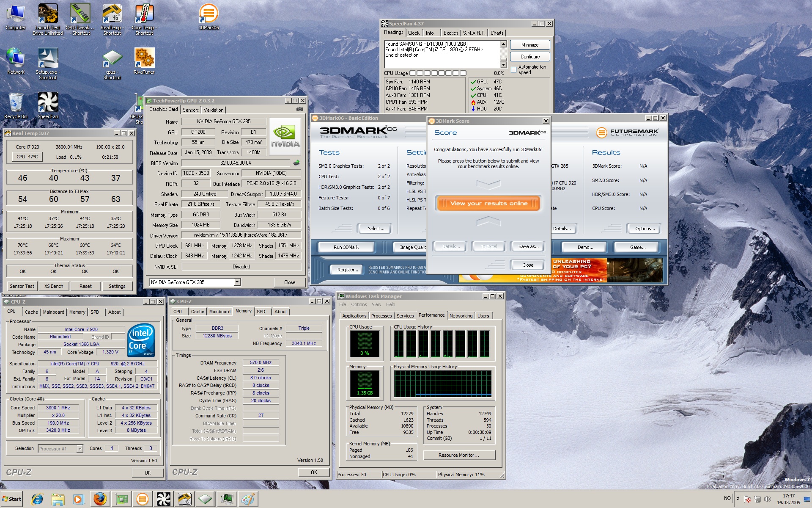This screenshot has height=508, width=812.
Task: Open the RivaTuner desktop icon
Action: (144, 61)
